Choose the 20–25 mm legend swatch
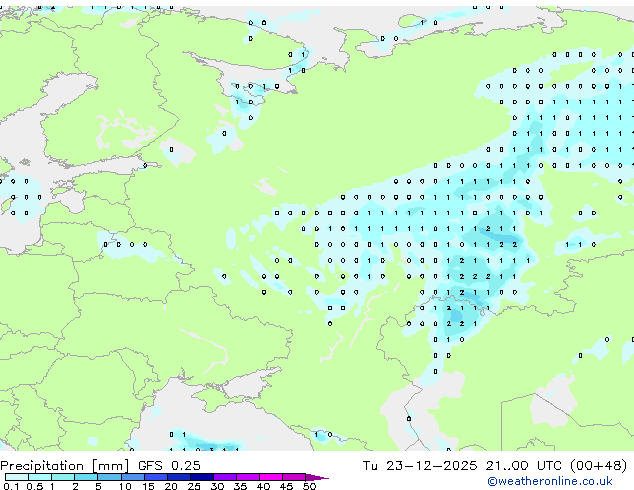The image size is (634, 490). pyautogui.click(x=178, y=477)
